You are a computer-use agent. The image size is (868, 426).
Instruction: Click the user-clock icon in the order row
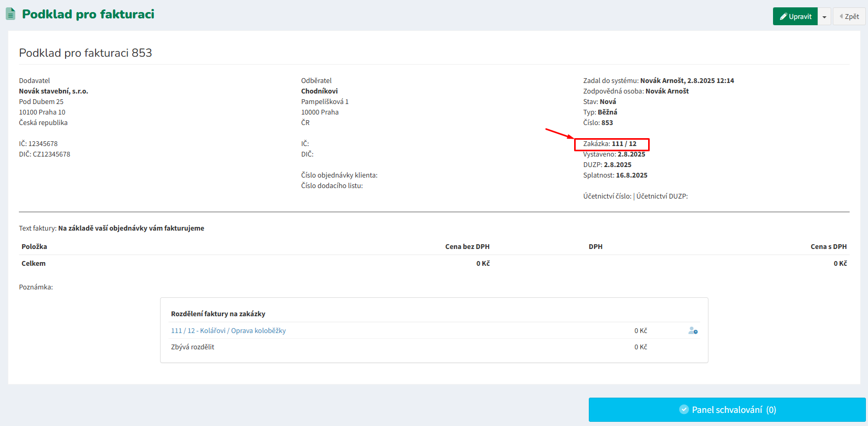click(693, 331)
